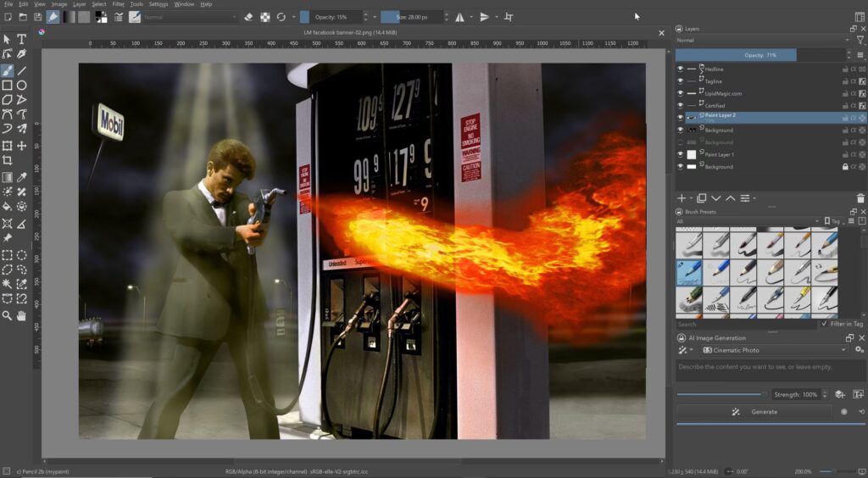
Task: Toggle visibility of Paint Layer 1
Action: point(680,155)
